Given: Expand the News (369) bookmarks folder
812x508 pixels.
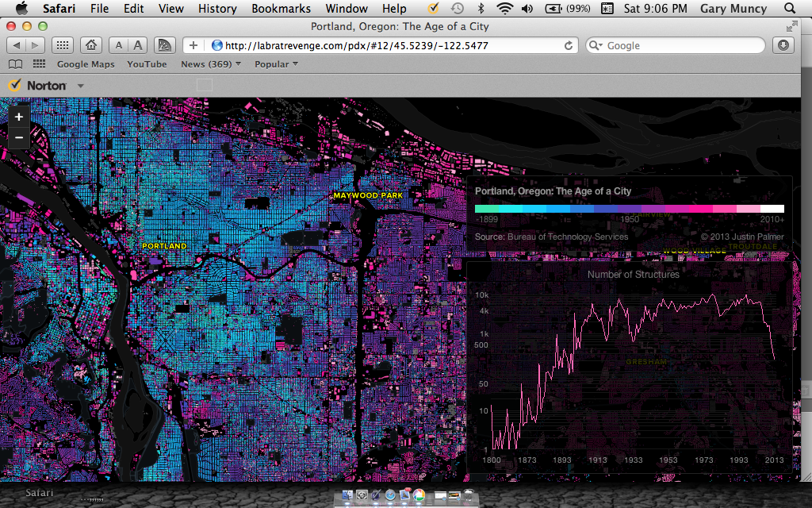Looking at the screenshot, I should point(211,64).
